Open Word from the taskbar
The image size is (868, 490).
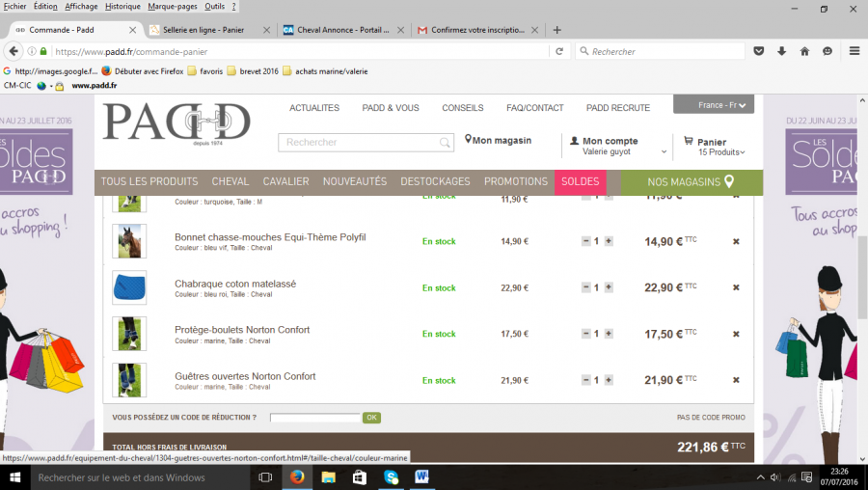coord(421,476)
